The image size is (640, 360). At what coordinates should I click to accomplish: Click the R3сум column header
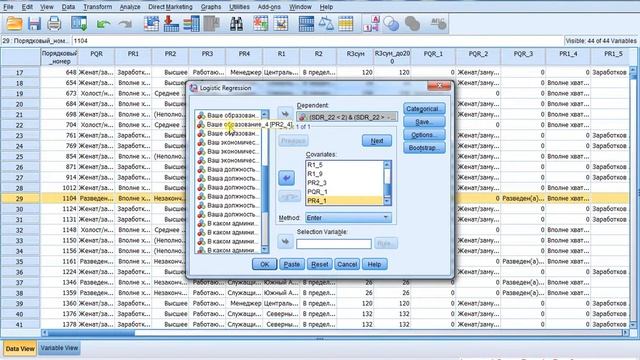pyautogui.click(x=355, y=57)
